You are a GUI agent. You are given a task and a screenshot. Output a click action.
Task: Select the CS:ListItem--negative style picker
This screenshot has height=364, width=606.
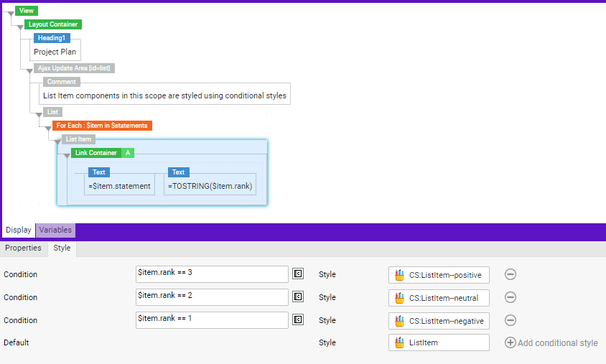[x=439, y=320]
